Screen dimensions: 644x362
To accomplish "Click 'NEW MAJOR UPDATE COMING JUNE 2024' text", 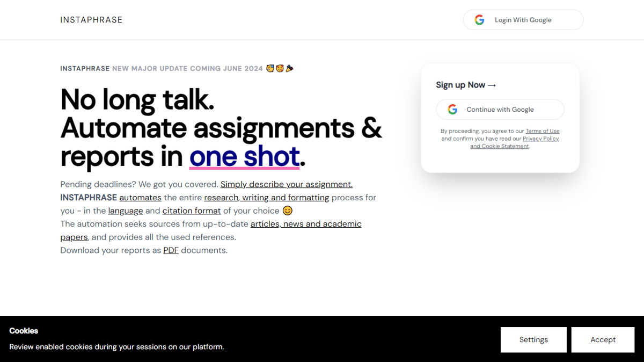I will [x=188, y=69].
